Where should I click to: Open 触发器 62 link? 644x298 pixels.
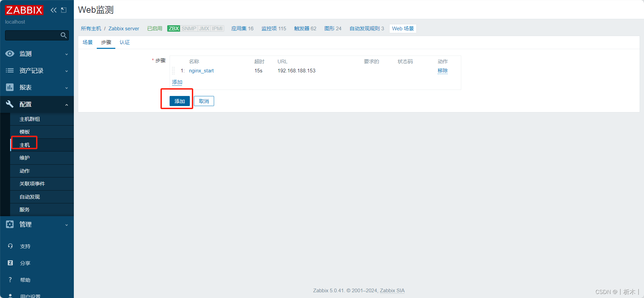click(x=305, y=29)
